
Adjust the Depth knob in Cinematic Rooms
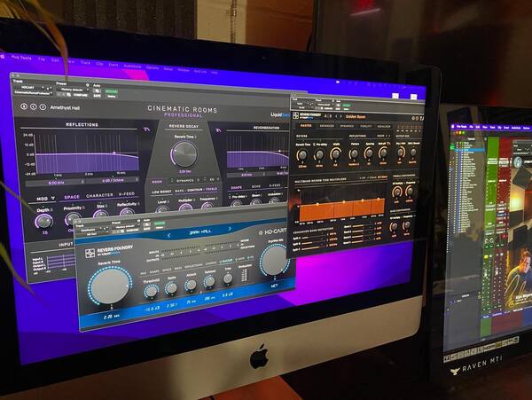click(x=43, y=221)
